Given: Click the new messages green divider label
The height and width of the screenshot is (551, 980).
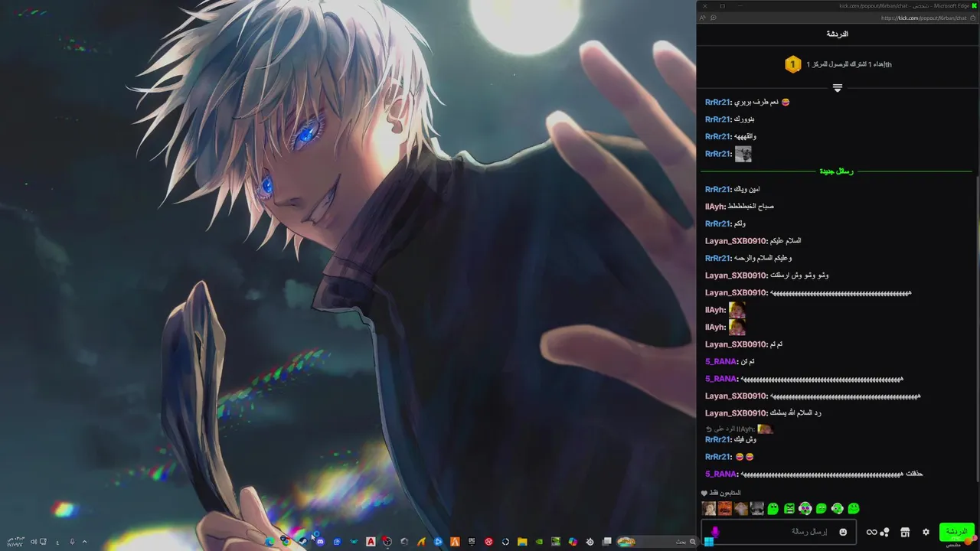Looking at the screenshot, I should click(836, 171).
